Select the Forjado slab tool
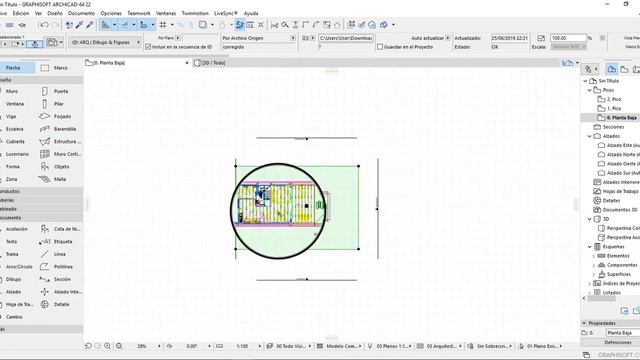This screenshot has width=640, height=360. pyautogui.click(x=56, y=116)
